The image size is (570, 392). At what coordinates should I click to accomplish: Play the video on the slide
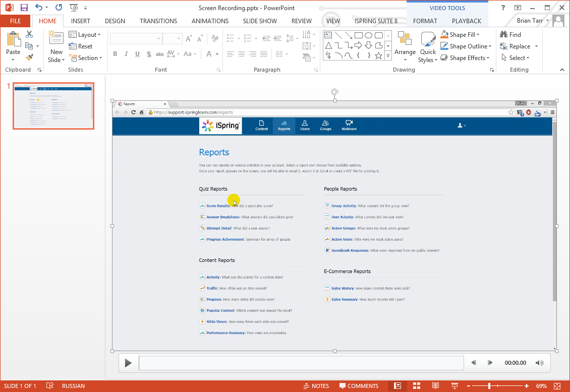(128, 363)
